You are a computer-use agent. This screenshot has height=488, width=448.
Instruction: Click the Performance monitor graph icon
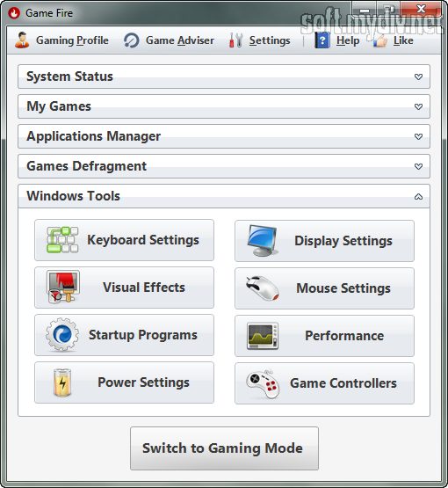pos(263,336)
